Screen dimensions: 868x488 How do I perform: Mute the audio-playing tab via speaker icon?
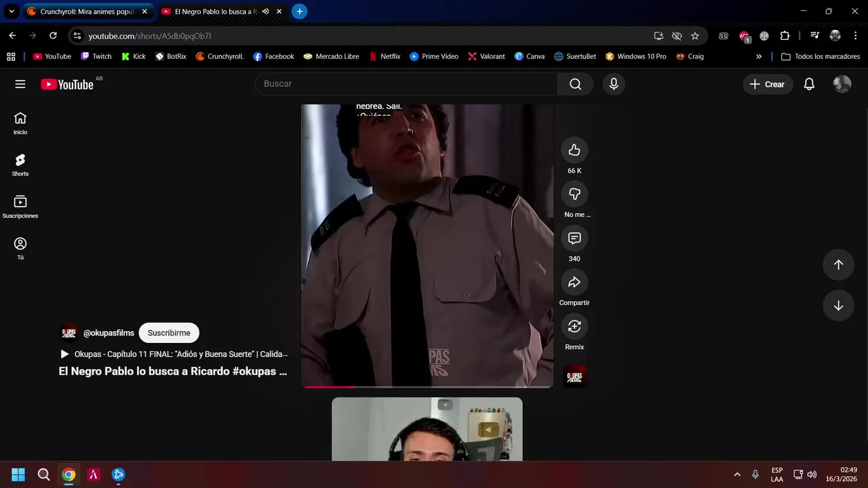click(x=266, y=12)
